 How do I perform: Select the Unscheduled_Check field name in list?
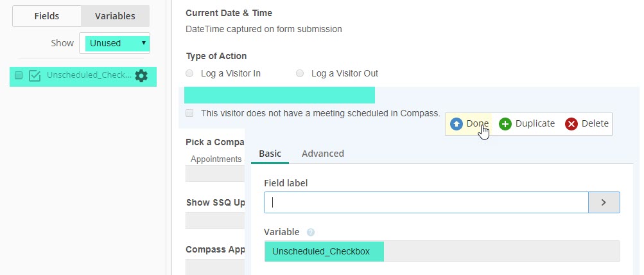tap(89, 76)
